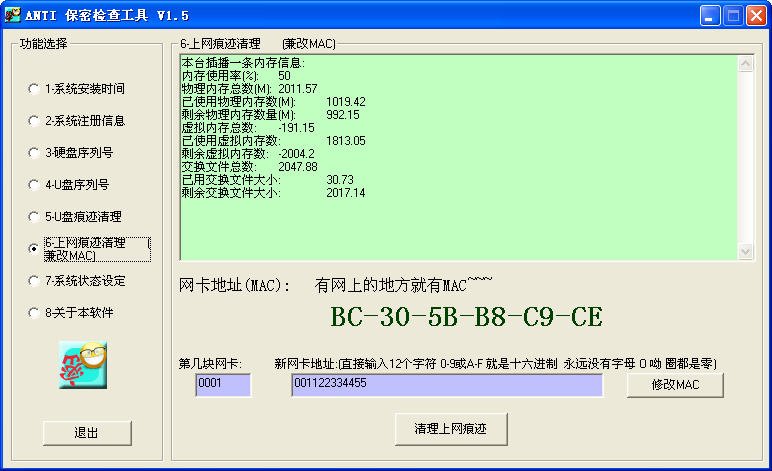Click the new MAC address input field

pyautogui.click(x=446, y=385)
